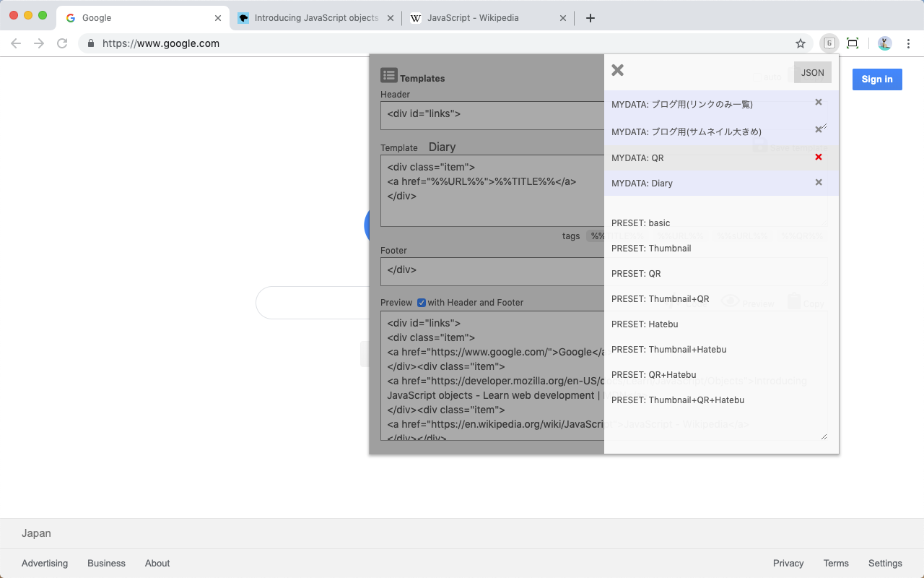Edit the template name Diary
The width and height of the screenshot is (924, 578).
click(442, 147)
